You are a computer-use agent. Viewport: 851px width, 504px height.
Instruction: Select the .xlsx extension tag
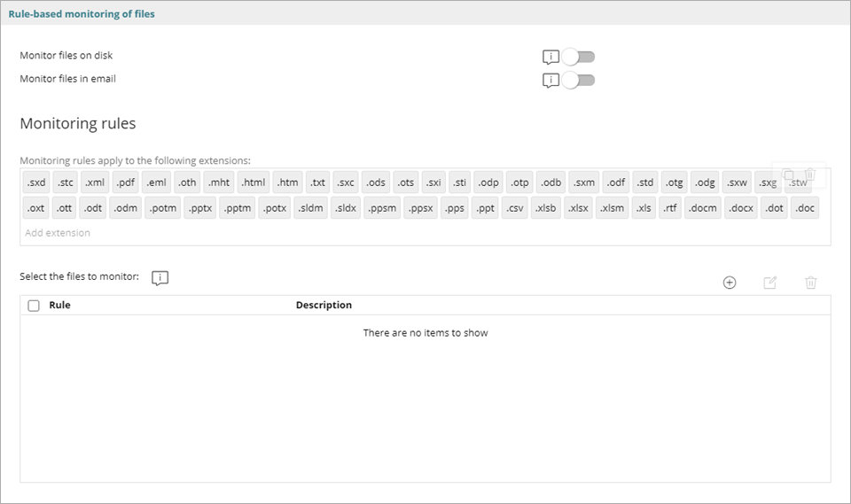pos(578,208)
